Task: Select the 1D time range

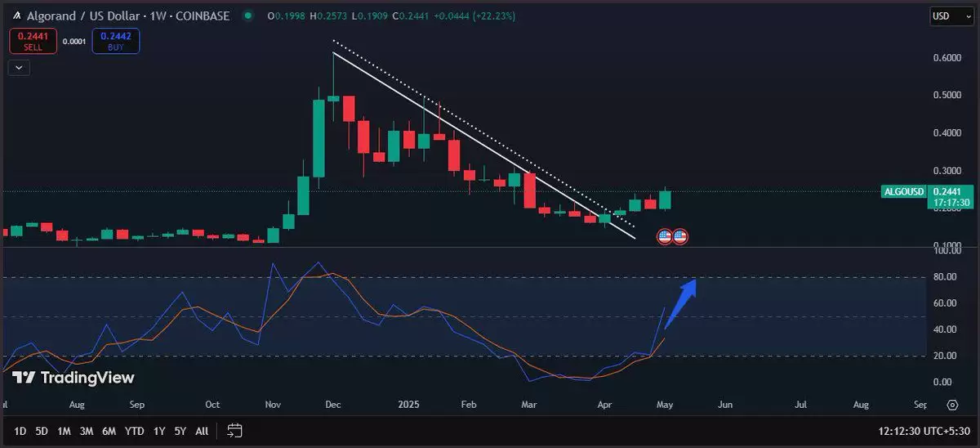Action: point(20,431)
